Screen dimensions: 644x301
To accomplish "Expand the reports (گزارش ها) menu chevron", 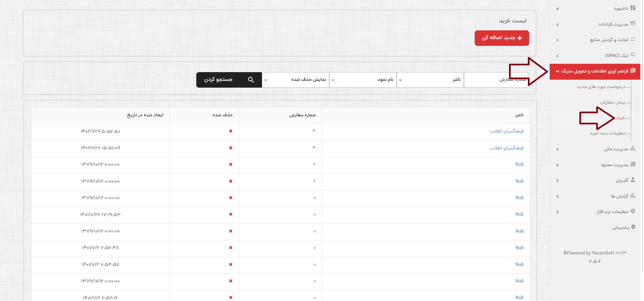I will [557, 196].
